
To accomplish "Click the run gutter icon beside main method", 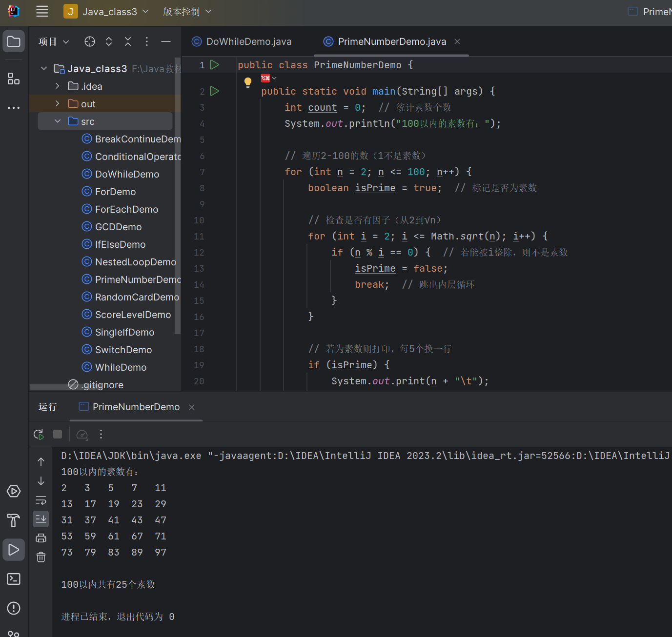I will coord(214,91).
